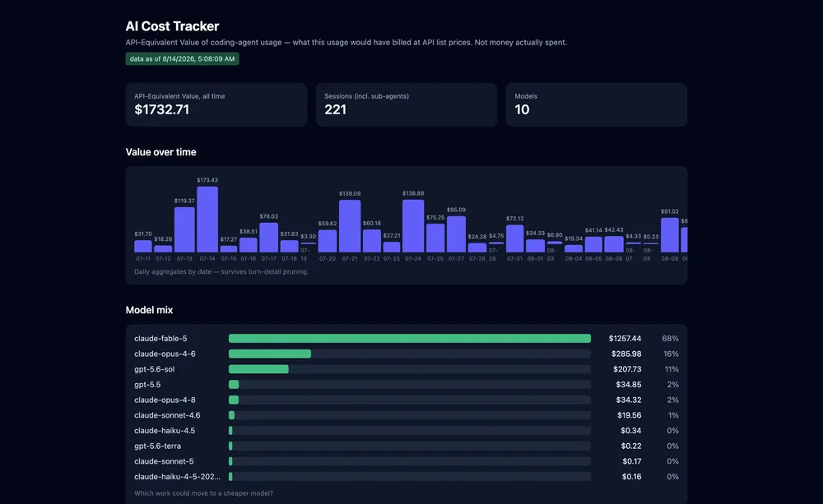Select the Sessions 221 card
This screenshot has width=823, height=504.
407,104
